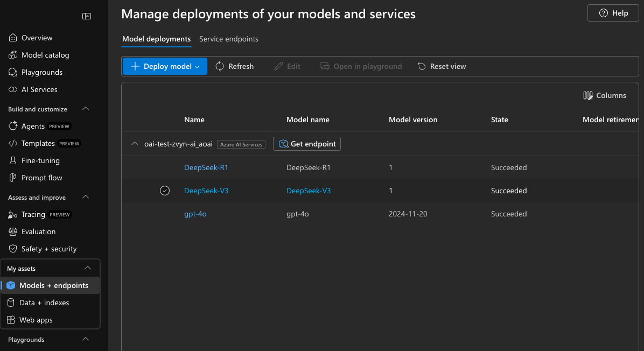The image size is (644, 351).
Task: Sort by Model name column header
Action: click(x=308, y=120)
